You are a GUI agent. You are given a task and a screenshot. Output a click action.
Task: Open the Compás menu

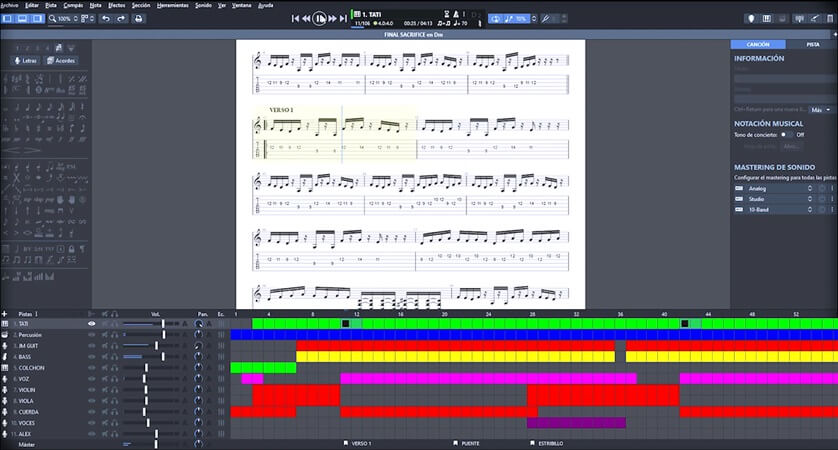(73, 5)
